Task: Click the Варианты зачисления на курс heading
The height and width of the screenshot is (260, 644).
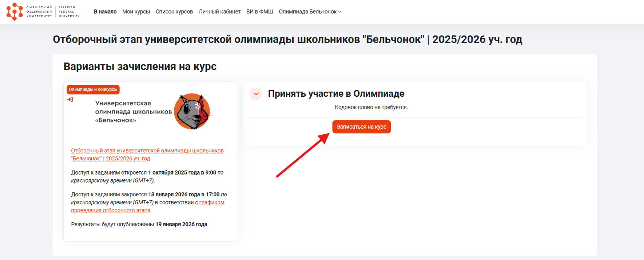Action: 140,67
